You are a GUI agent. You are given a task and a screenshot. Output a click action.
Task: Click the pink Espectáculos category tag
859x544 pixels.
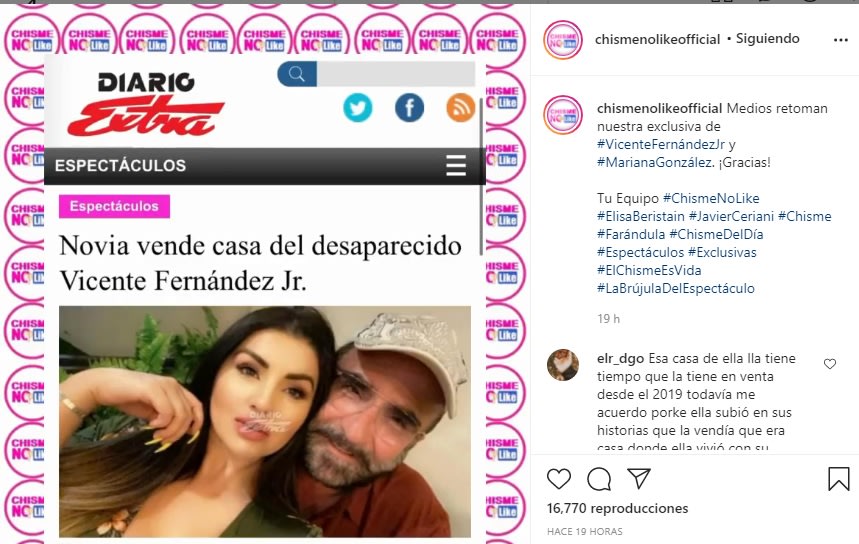click(x=114, y=207)
